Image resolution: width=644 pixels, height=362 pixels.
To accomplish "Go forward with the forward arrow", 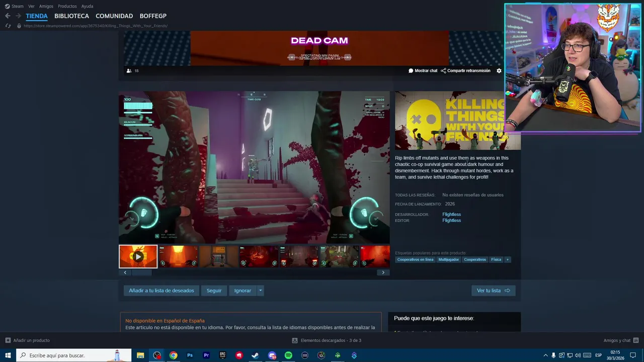I will (18, 16).
